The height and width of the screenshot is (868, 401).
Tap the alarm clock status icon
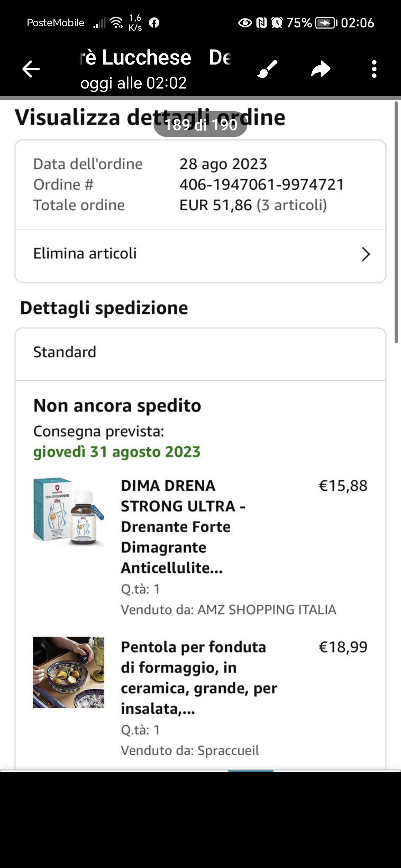click(x=277, y=23)
